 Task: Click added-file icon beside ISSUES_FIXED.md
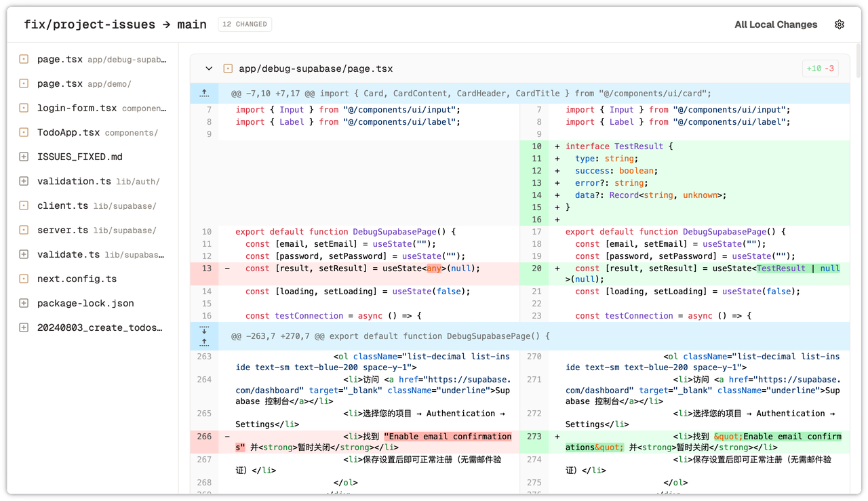pyautogui.click(x=24, y=157)
